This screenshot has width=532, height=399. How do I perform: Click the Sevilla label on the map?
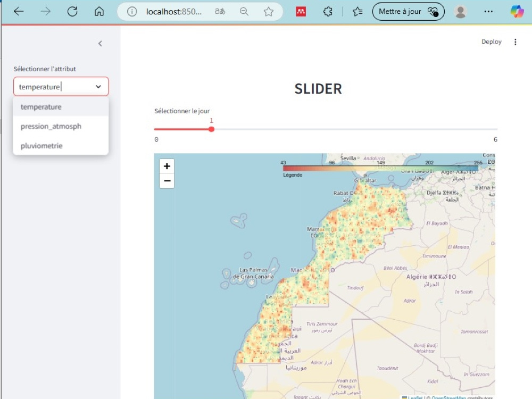pos(348,158)
